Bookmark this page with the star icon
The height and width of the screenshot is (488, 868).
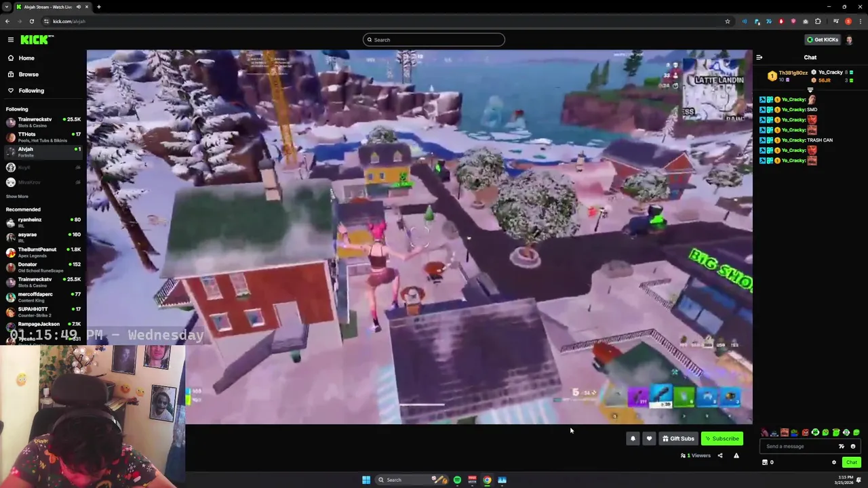tap(728, 21)
